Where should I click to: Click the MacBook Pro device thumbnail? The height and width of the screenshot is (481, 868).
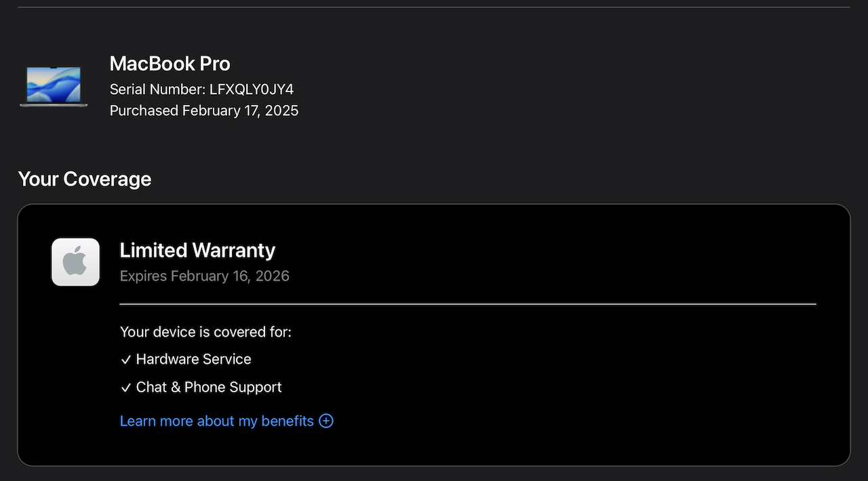tap(54, 86)
